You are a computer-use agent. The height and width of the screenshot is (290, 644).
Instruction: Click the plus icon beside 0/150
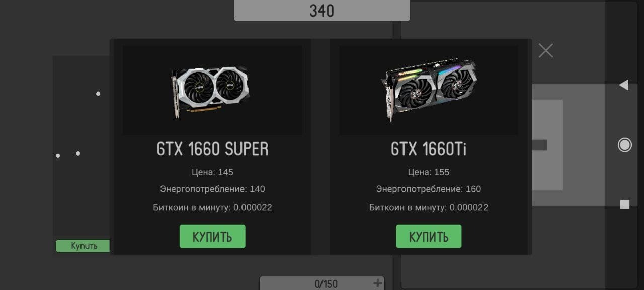pos(377,283)
